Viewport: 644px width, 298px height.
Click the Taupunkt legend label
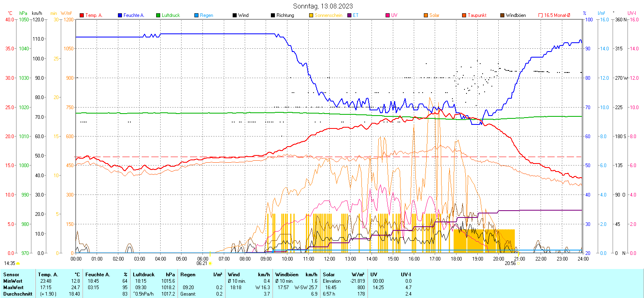(x=477, y=15)
